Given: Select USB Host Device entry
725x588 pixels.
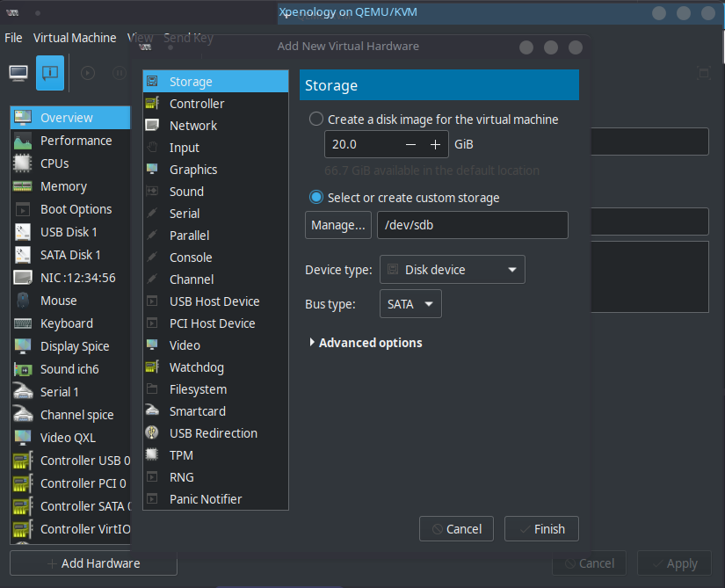Looking at the screenshot, I should coord(215,301).
